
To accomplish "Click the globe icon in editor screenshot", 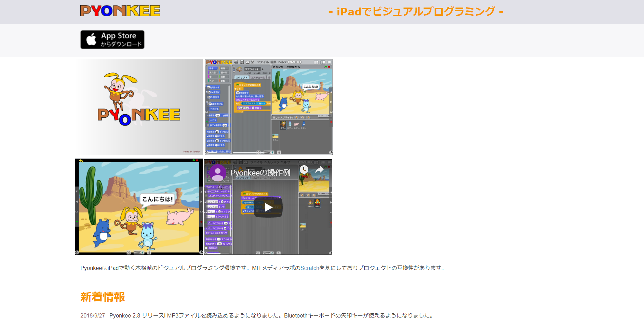I will tap(236, 62).
